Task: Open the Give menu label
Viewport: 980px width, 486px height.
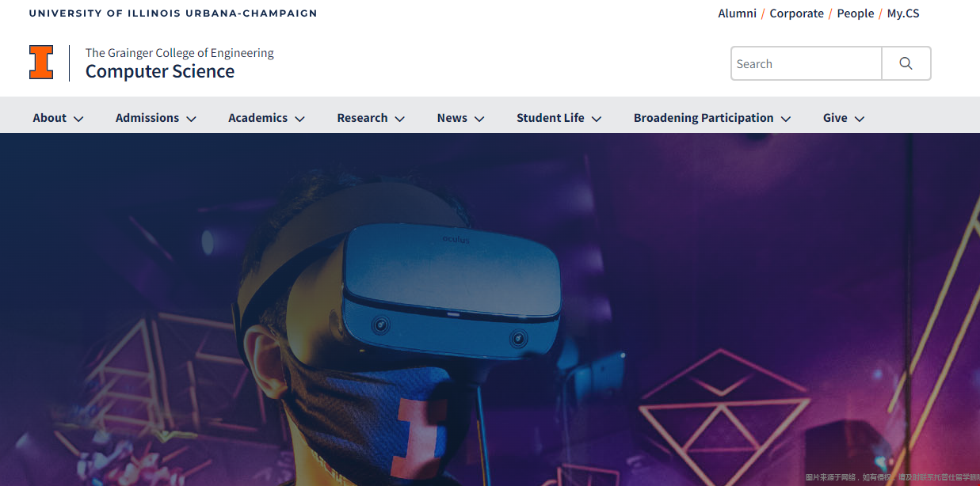Action: click(x=835, y=118)
